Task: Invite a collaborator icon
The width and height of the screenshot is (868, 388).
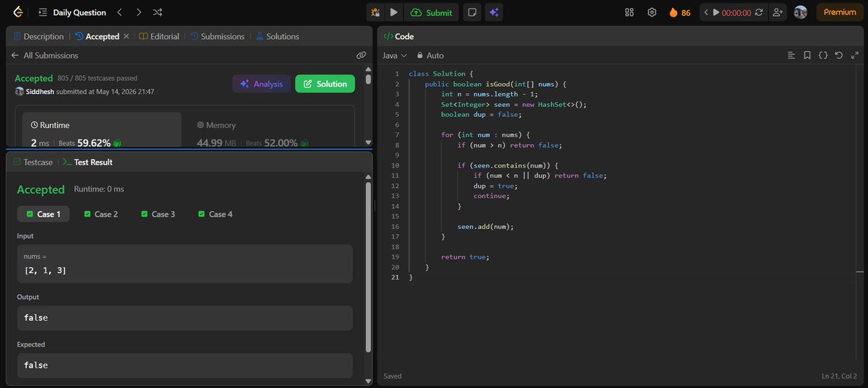Action: 778,12
